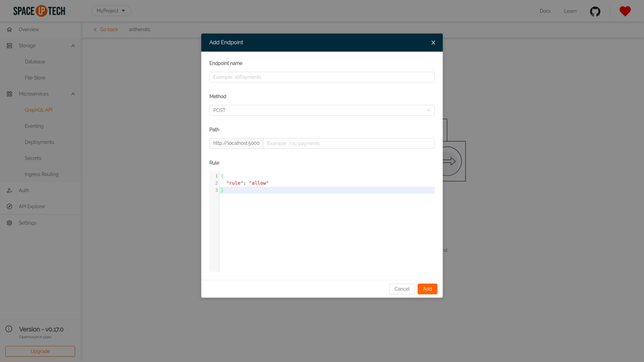Viewport: 644px width, 362px height.
Task: Open the GitHub icon in the header
Action: 595,11
